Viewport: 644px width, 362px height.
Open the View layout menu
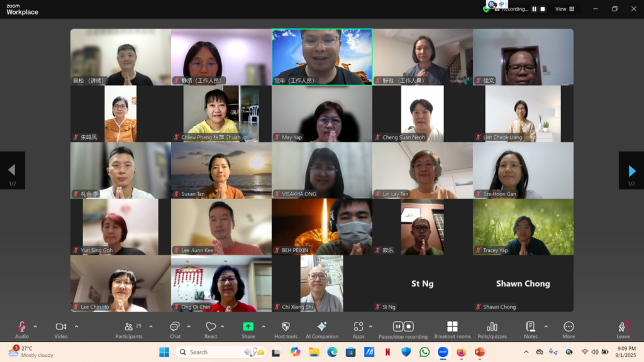564,9
